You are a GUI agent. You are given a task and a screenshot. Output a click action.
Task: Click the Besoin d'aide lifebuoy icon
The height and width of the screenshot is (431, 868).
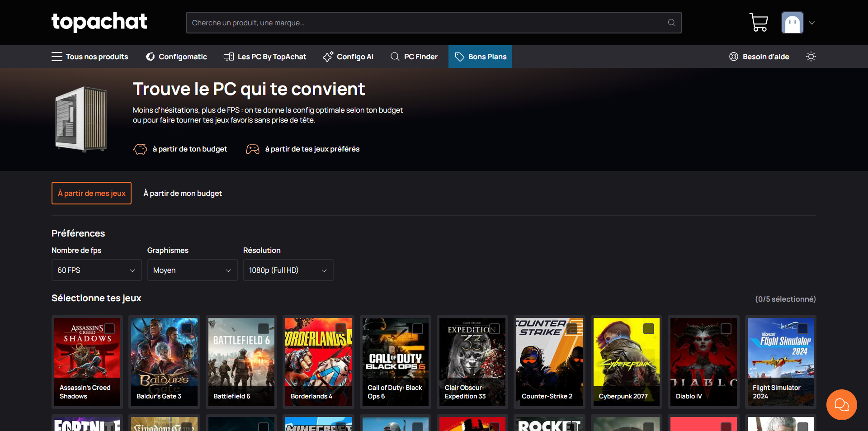coord(733,57)
